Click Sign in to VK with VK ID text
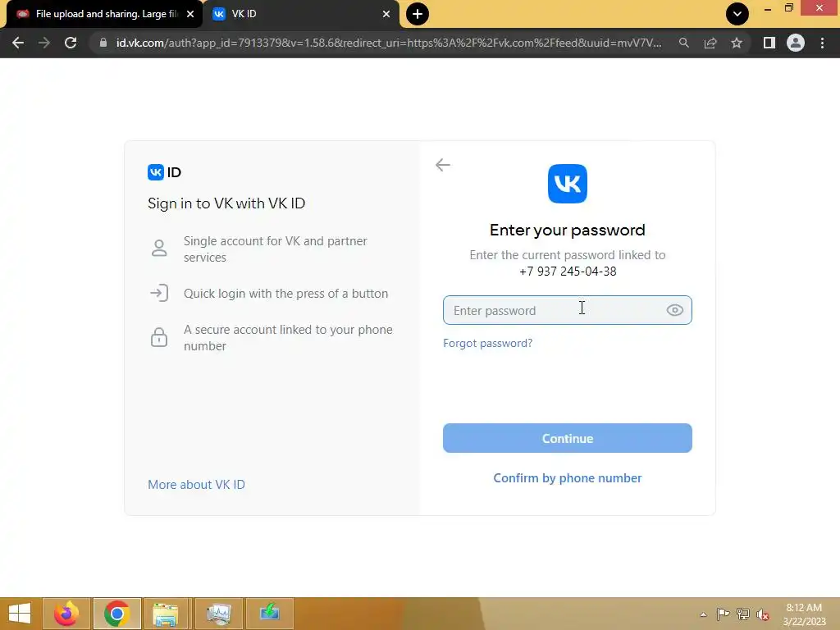Screen dimensions: 840x630 pos(226,203)
